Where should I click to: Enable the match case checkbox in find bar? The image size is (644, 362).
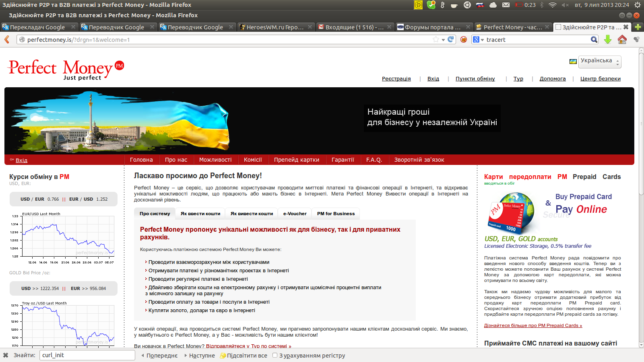click(275, 355)
